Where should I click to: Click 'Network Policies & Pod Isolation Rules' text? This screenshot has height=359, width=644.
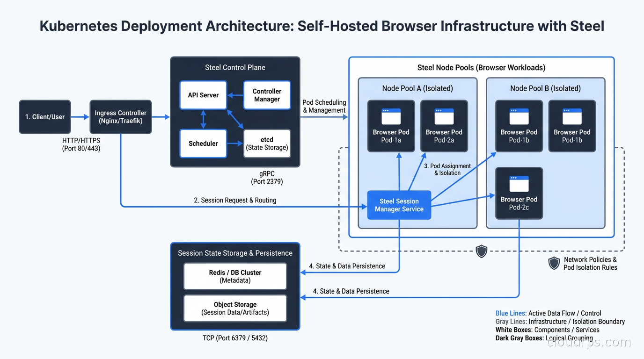pos(590,264)
